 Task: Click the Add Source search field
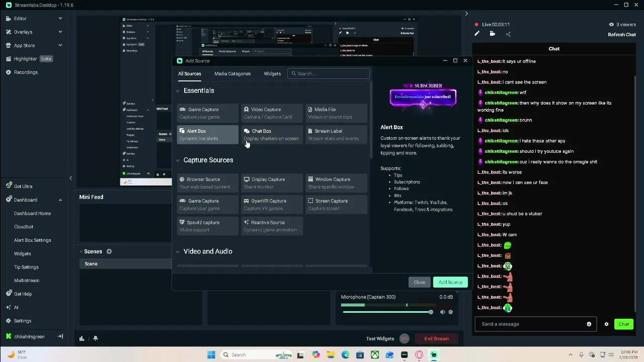click(x=329, y=74)
